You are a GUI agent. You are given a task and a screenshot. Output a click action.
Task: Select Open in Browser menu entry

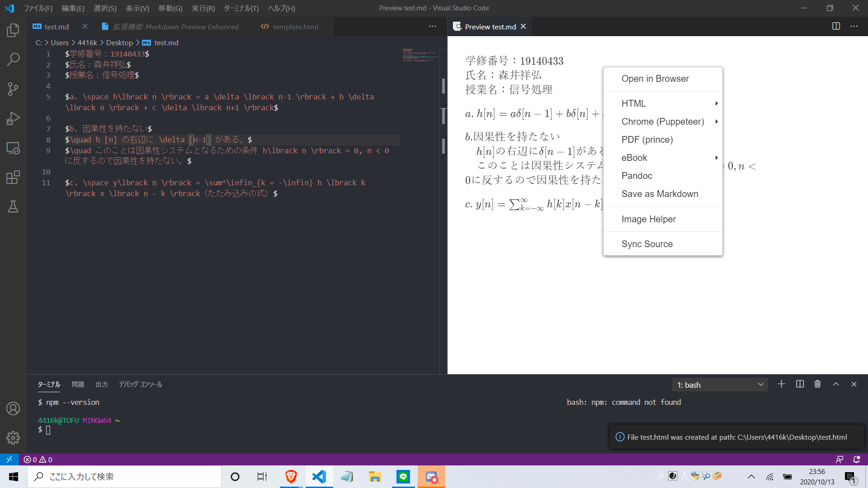(x=655, y=79)
